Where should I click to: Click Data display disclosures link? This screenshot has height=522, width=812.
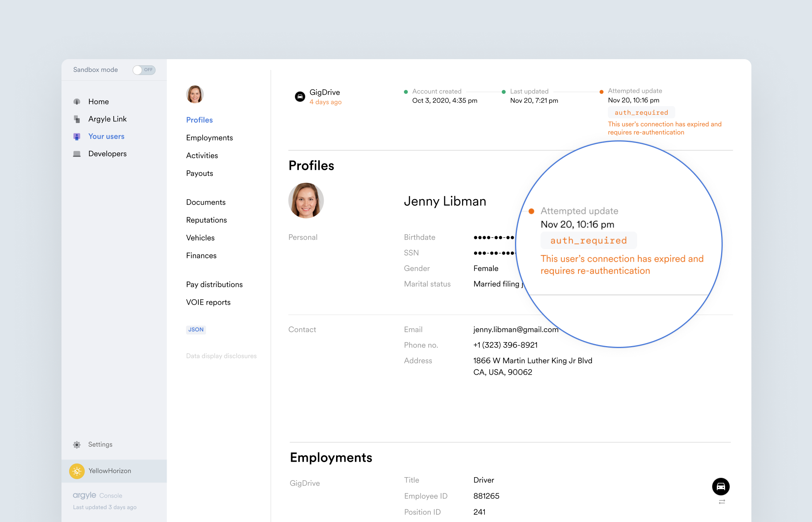coord(221,356)
